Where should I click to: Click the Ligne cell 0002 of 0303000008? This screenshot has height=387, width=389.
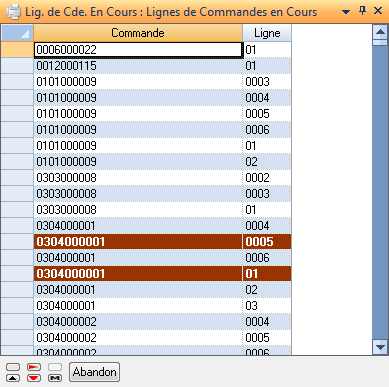tap(267, 178)
